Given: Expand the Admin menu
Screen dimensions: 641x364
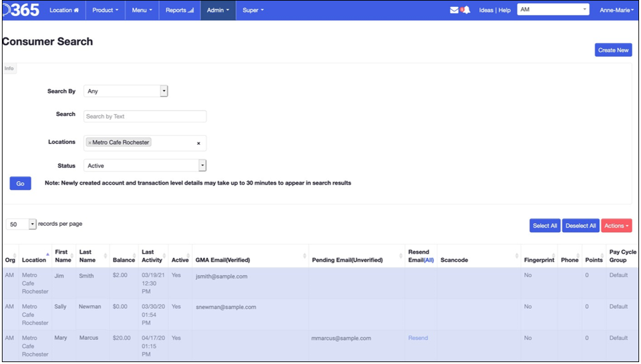Looking at the screenshot, I should coord(218,10).
